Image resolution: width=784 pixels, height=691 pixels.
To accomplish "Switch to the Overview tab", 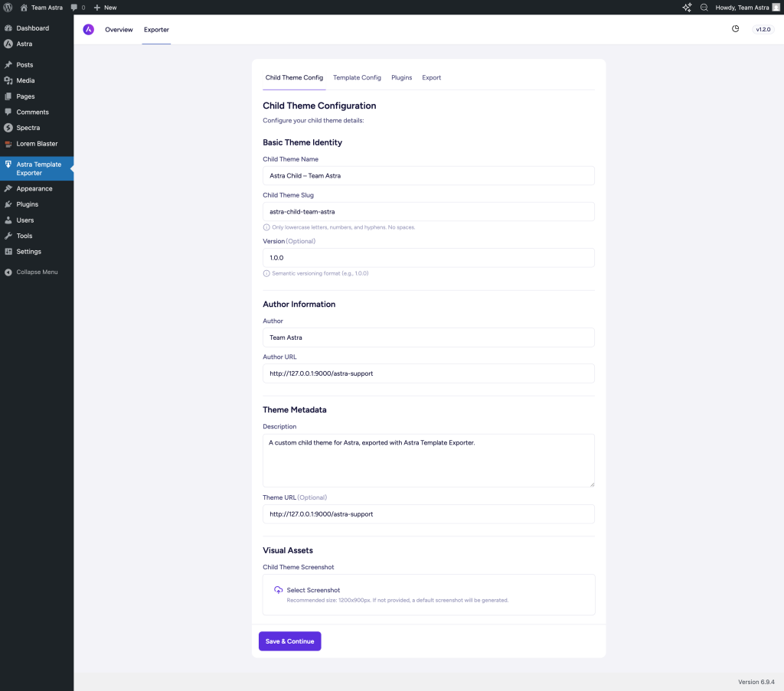I will (119, 29).
